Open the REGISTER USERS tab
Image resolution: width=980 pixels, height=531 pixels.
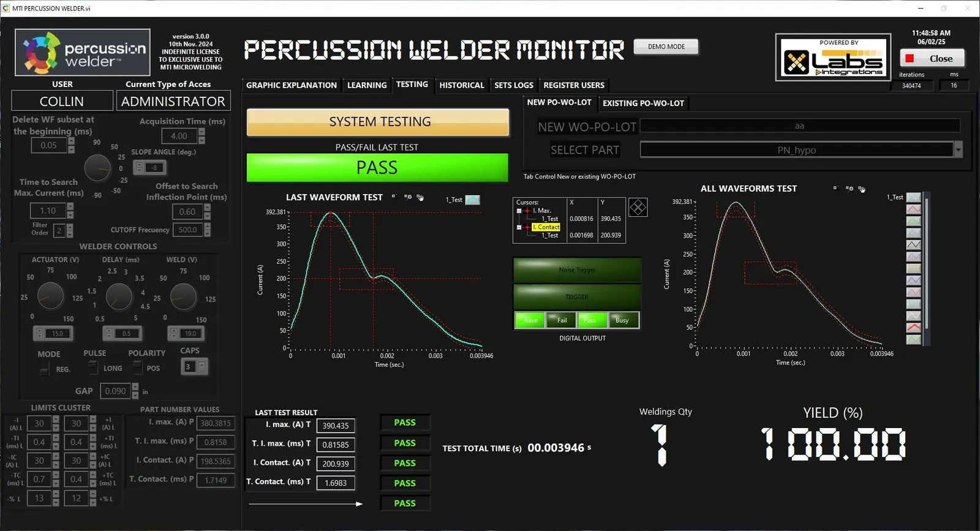tap(574, 85)
